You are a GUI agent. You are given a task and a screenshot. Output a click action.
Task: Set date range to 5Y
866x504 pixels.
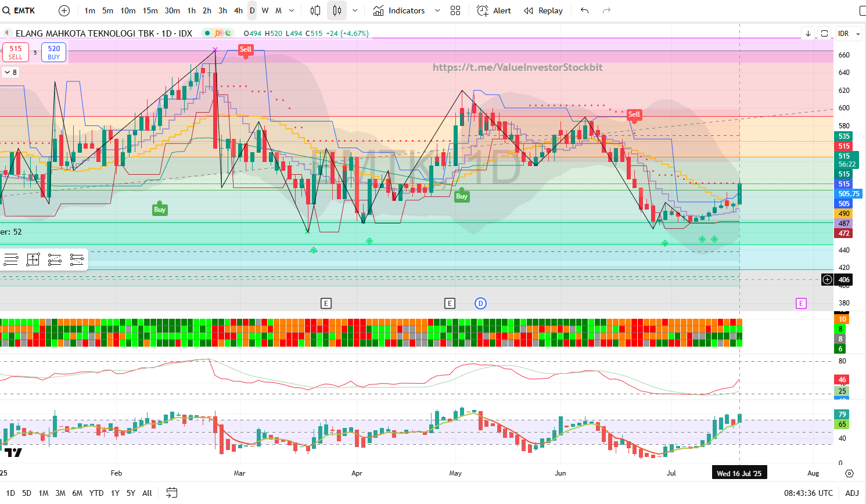tap(131, 493)
